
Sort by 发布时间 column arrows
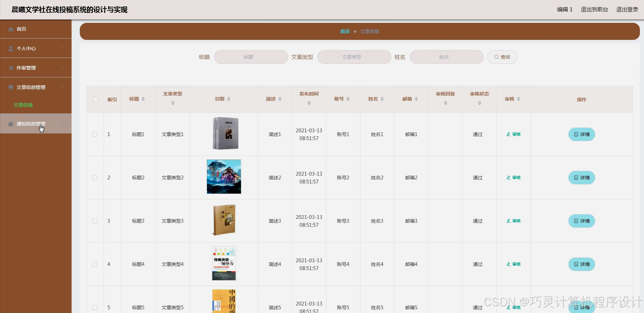309,103
